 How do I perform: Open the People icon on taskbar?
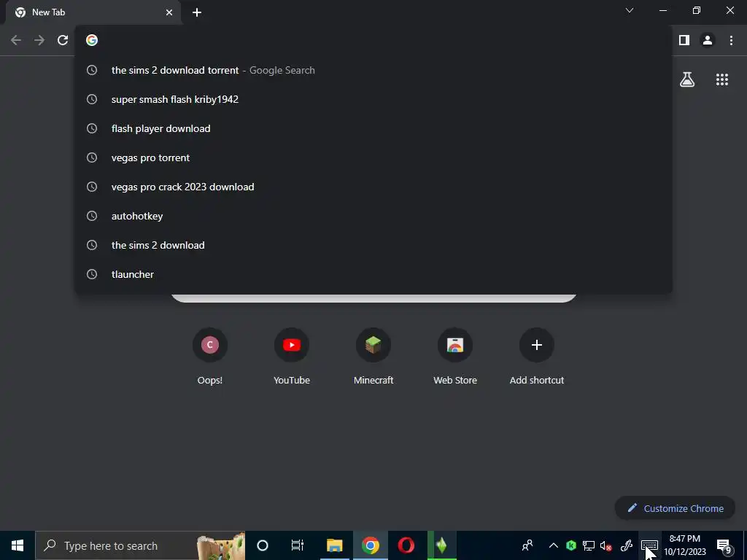tap(527, 545)
